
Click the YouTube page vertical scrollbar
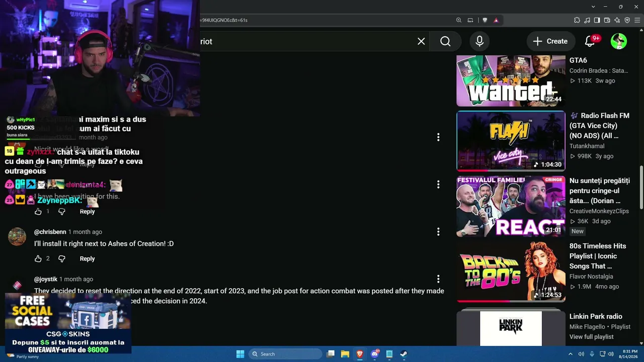[641, 188]
